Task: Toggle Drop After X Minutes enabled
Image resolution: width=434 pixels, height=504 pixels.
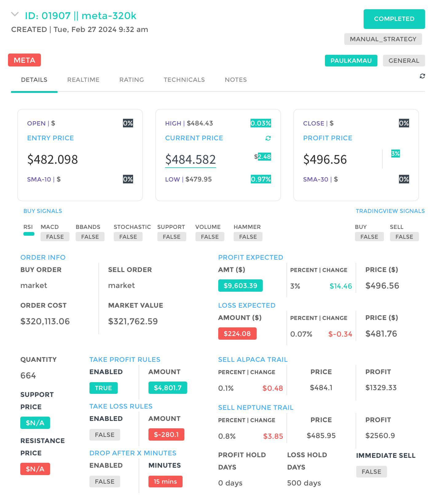Action: click(105, 482)
